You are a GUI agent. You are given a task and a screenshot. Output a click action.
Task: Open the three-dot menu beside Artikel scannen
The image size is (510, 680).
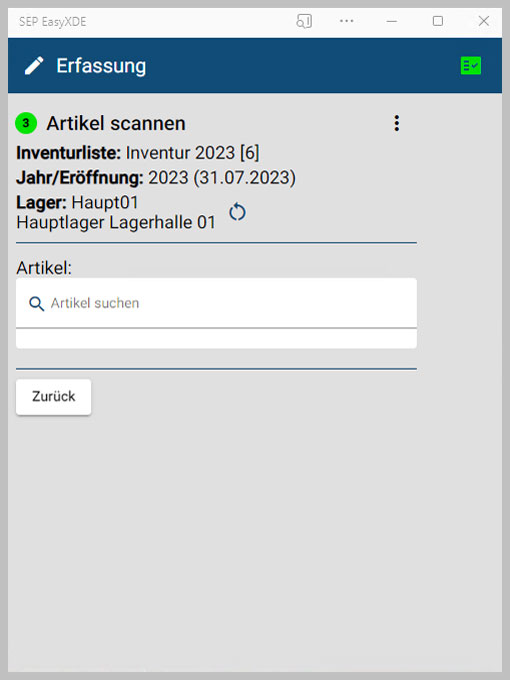(396, 124)
